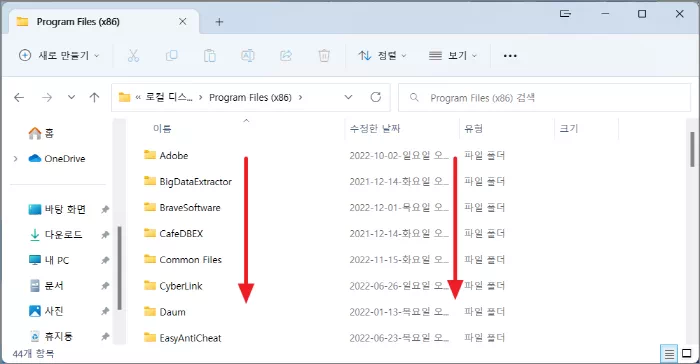Expand chevron after Program Files (x86) path

[x=300, y=97]
